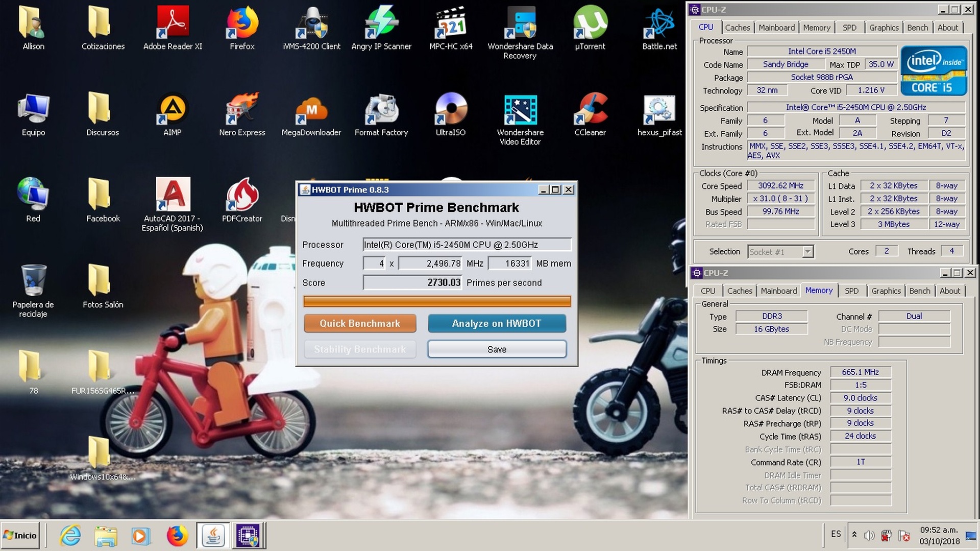980x551 pixels.
Task: Click Analyze on HWBOT button
Action: [x=497, y=323]
